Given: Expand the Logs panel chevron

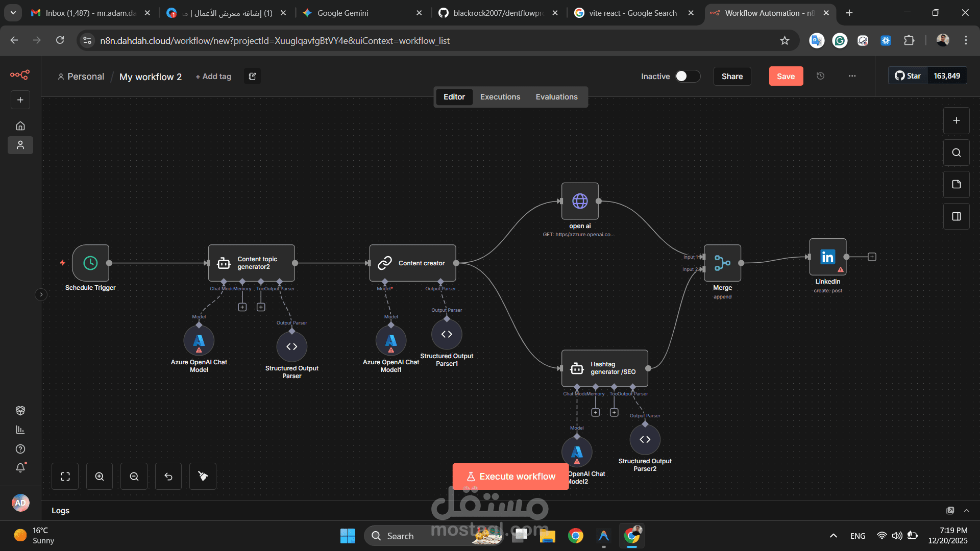Looking at the screenshot, I should (x=966, y=511).
